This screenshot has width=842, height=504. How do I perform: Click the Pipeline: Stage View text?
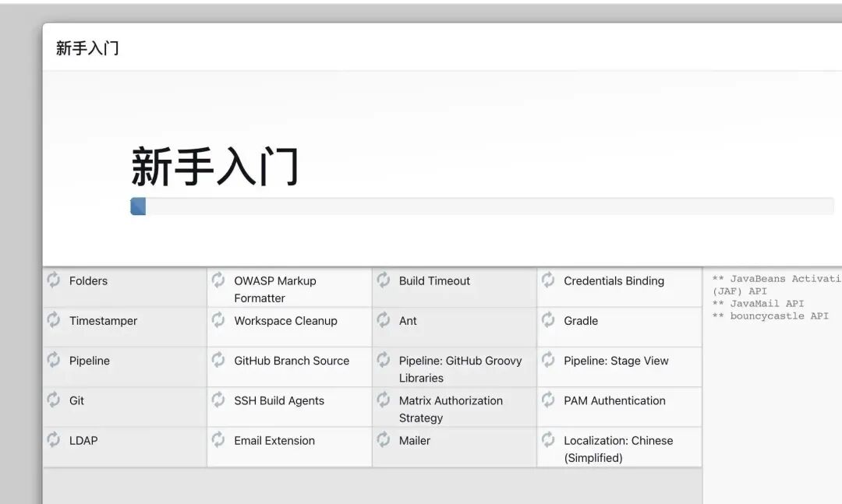(x=616, y=361)
